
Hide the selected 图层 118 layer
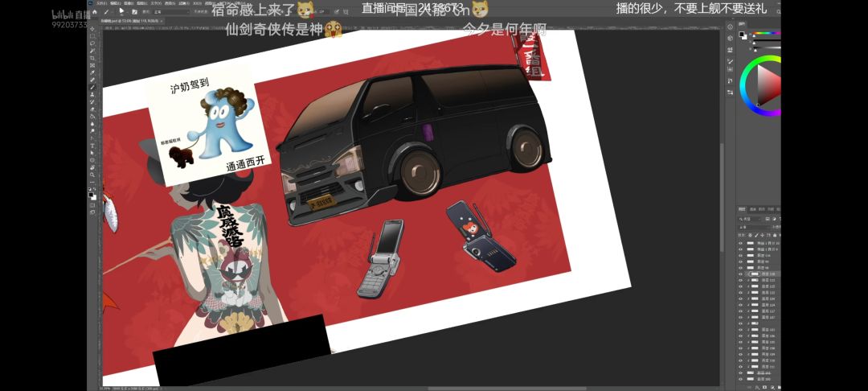741,274
